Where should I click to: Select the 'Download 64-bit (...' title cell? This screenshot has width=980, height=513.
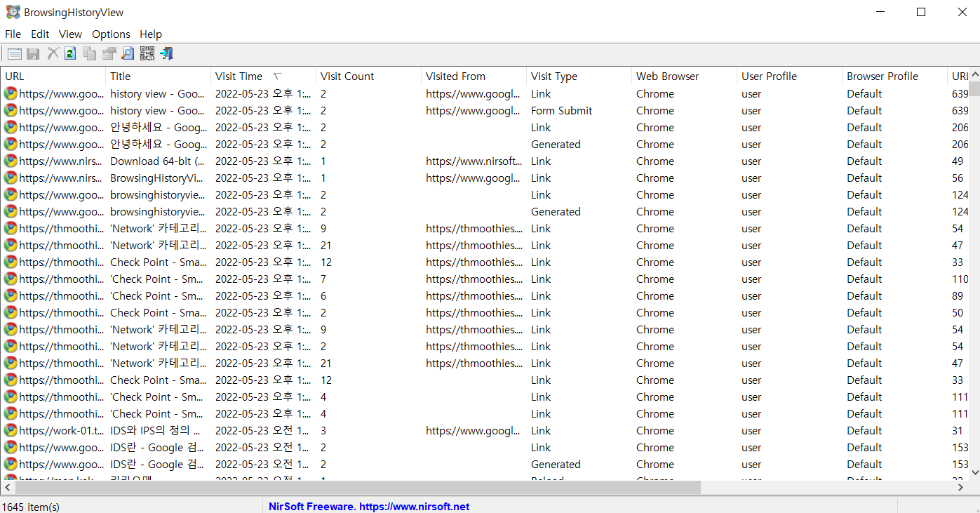click(158, 161)
